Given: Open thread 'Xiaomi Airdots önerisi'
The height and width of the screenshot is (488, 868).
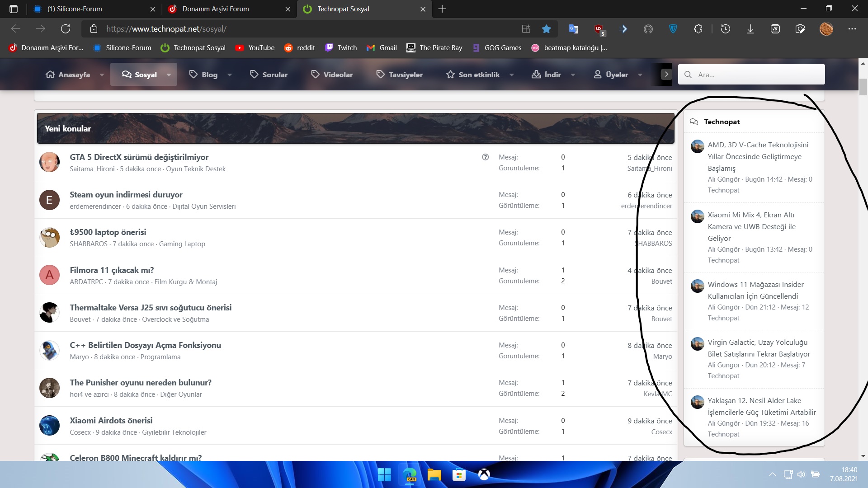Looking at the screenshot, I should point(111,421).
